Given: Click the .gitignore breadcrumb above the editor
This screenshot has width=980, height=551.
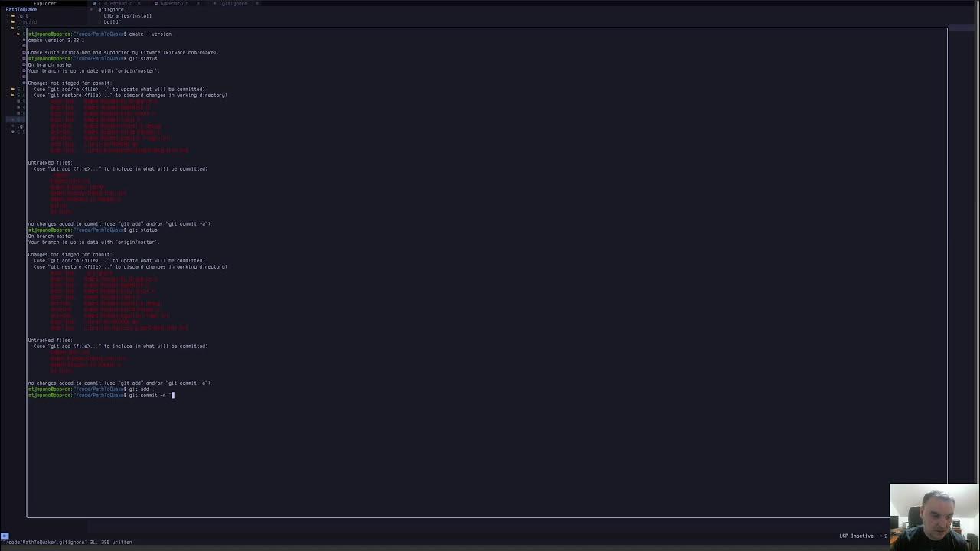Looking at the screenshot, I should [x=111, y=10].
